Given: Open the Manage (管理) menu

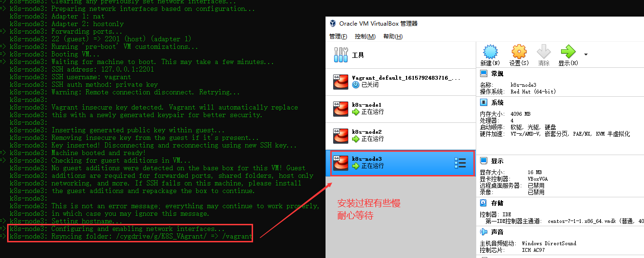Looking at the screenshot, I should [338, 37].
